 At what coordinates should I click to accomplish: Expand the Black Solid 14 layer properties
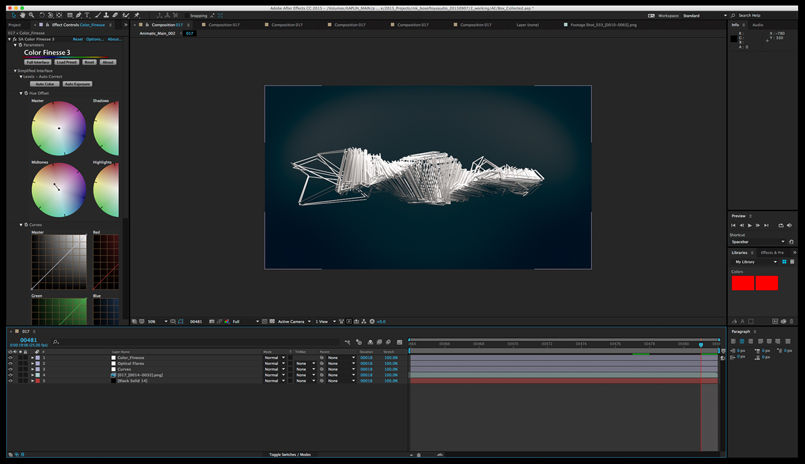(32, 381)
